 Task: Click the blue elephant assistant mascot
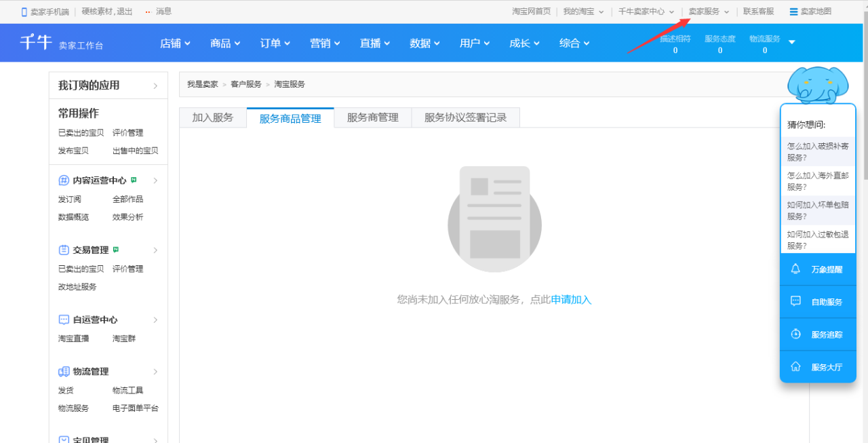(x=818, y=85)
